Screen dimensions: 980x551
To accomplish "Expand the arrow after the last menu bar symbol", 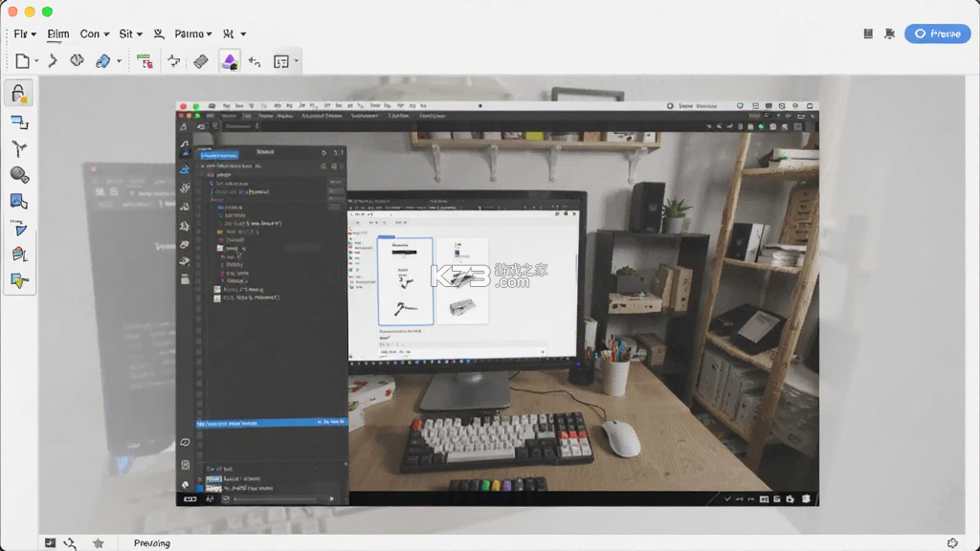I will click(x=243, y=33).
